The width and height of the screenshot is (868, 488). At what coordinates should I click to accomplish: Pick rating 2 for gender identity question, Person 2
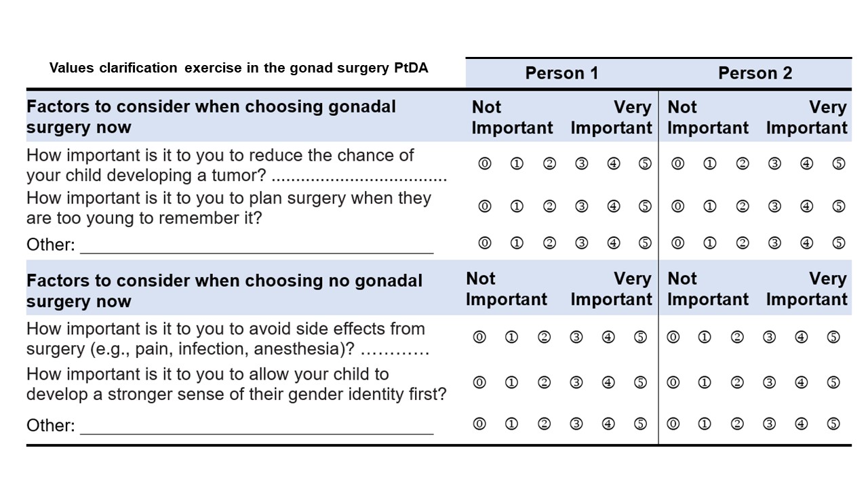[737, 382]
